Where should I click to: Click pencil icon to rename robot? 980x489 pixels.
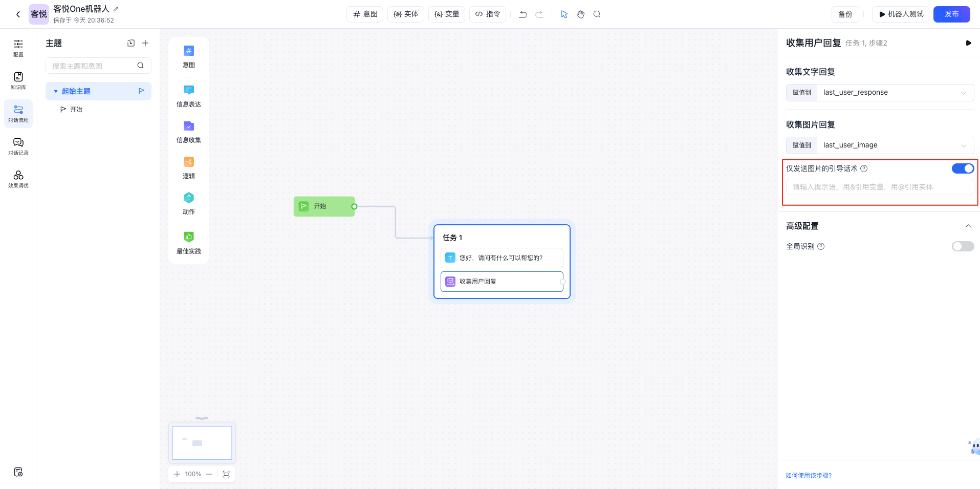coord(116,9)
